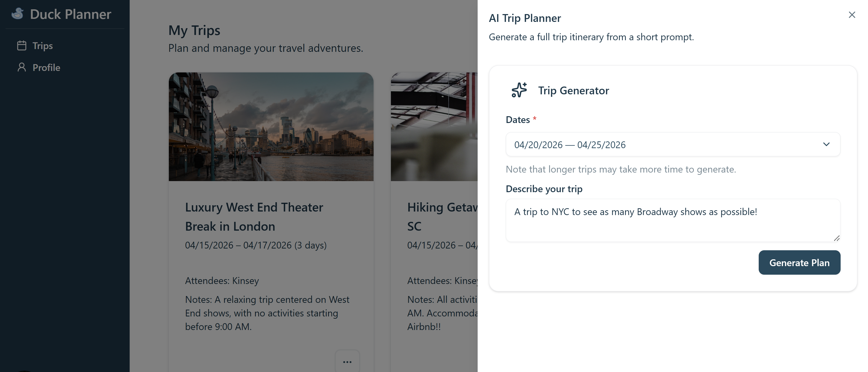Click the Hiking Getaway trip title

pos(442,217)
